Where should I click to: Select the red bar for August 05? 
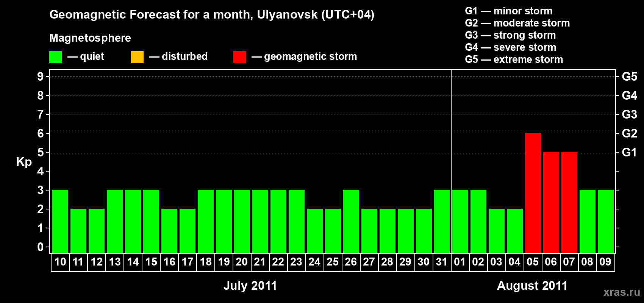point(533,193)
